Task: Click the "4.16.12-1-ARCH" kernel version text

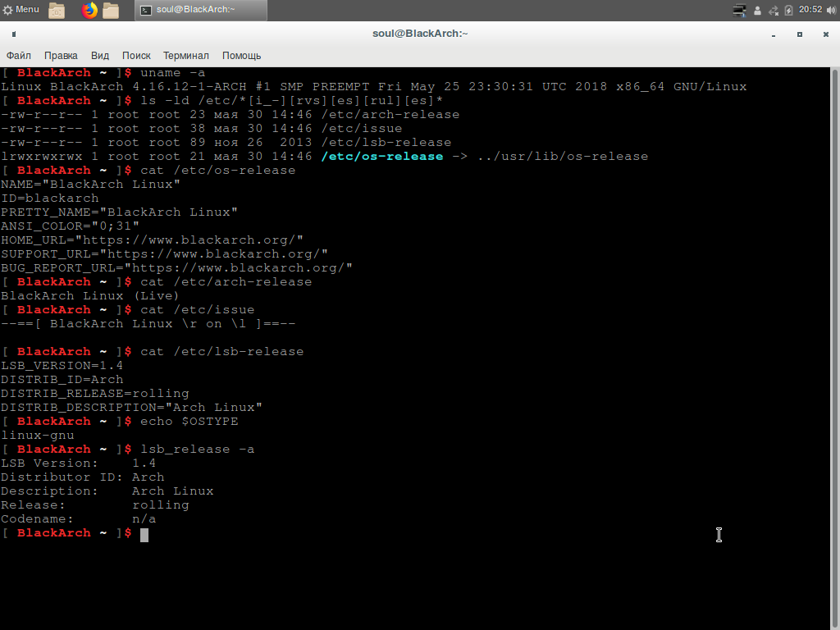Action: coord(189,87)
